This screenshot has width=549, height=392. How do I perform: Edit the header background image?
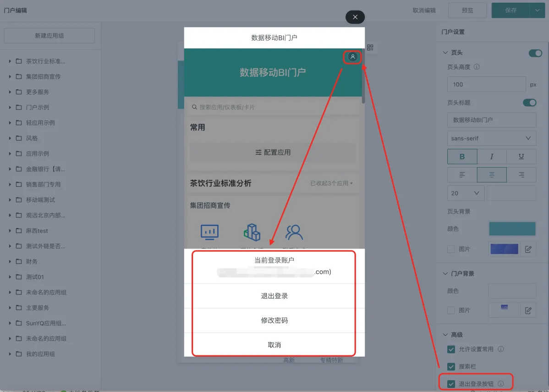point(528,249)
